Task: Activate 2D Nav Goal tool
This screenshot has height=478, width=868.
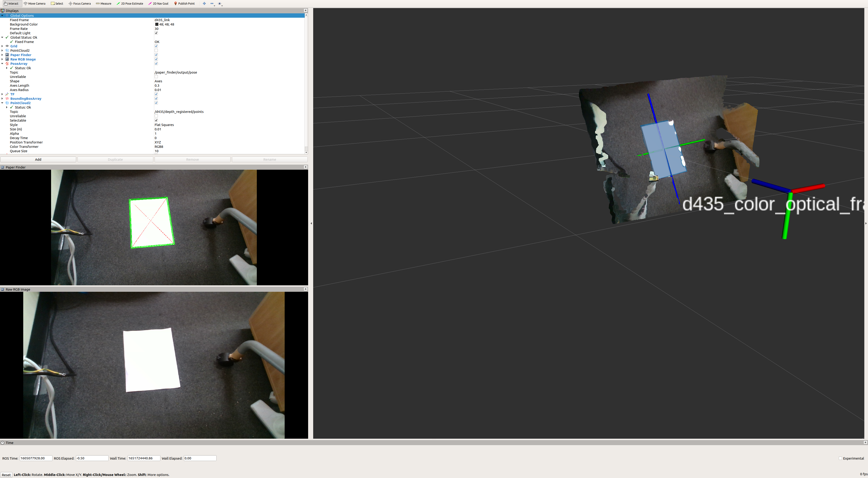Action: (x=158, y=3)
